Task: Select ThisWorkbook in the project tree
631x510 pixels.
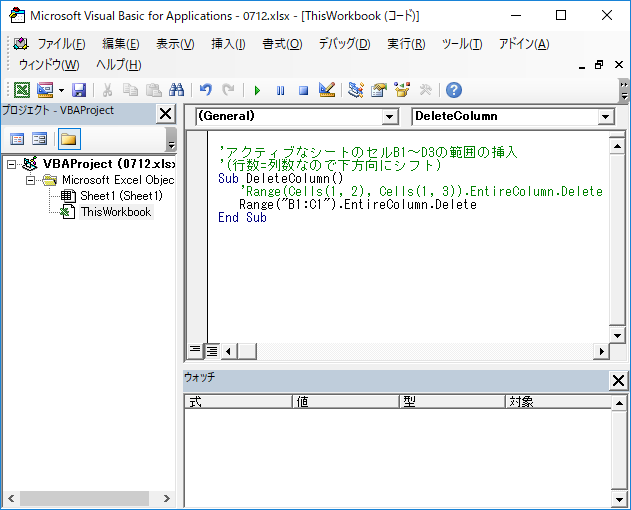Action: [x=116, y=212]
